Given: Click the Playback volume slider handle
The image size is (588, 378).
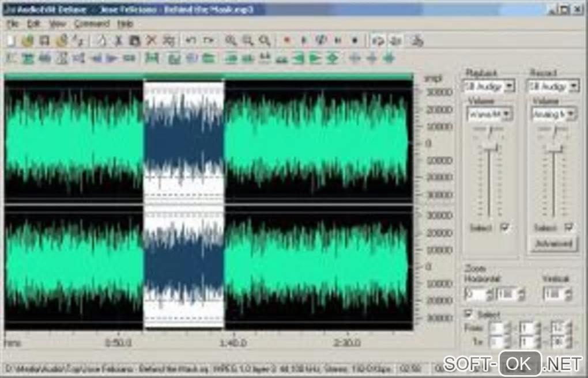Looking at the screenshot, I should click(x=489, y=149).
